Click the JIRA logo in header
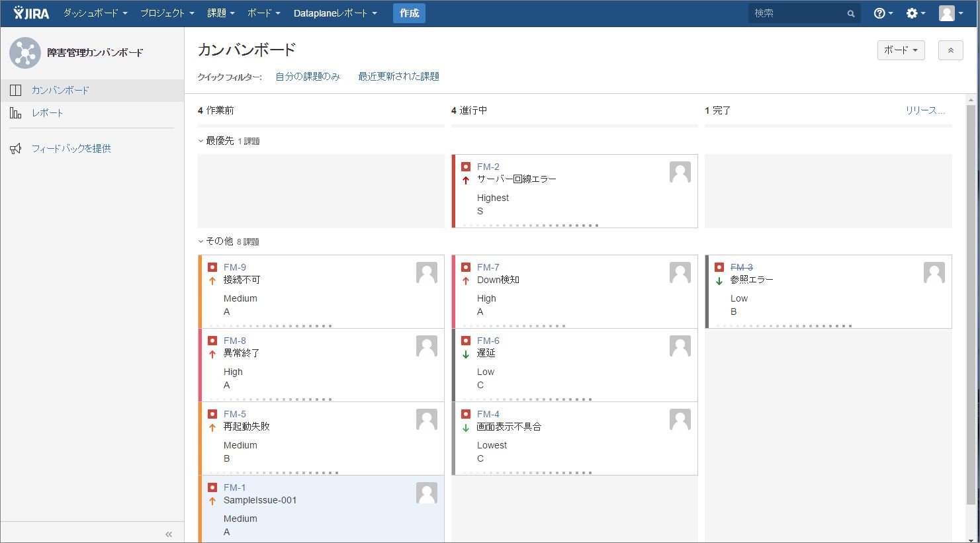 [31, 13]
